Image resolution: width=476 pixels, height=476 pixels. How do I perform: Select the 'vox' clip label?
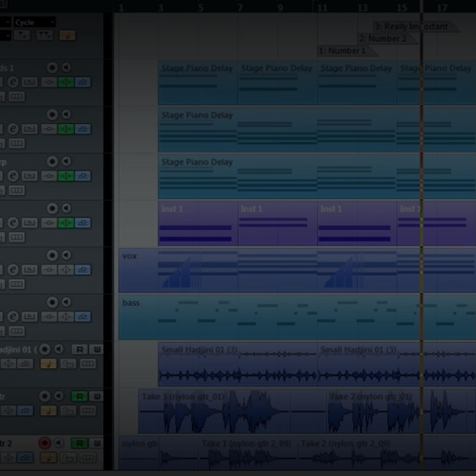pos(129,256)
